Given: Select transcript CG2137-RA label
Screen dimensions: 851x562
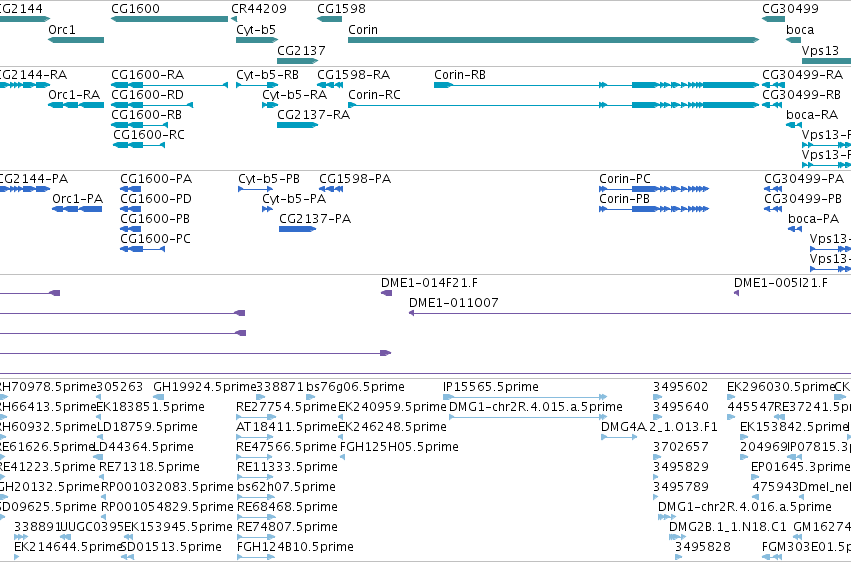Looking at the screenshot, I should tap(313, 115).
